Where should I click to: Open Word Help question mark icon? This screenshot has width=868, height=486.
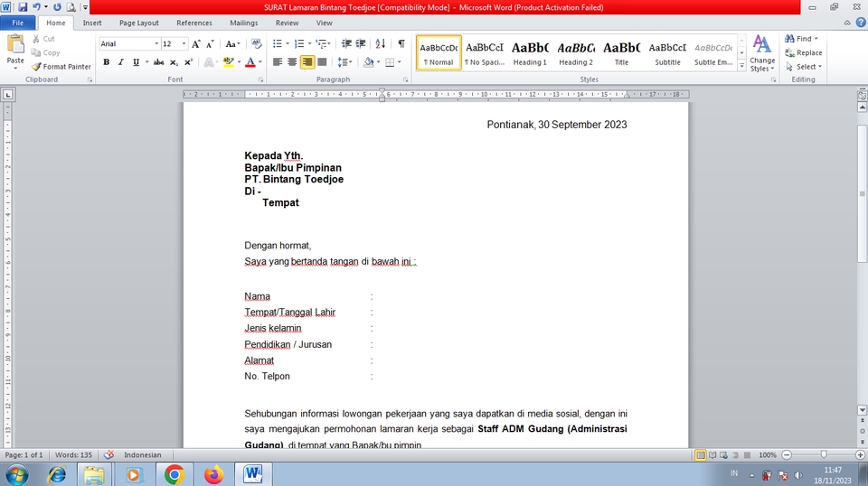[x=860, y=23]
